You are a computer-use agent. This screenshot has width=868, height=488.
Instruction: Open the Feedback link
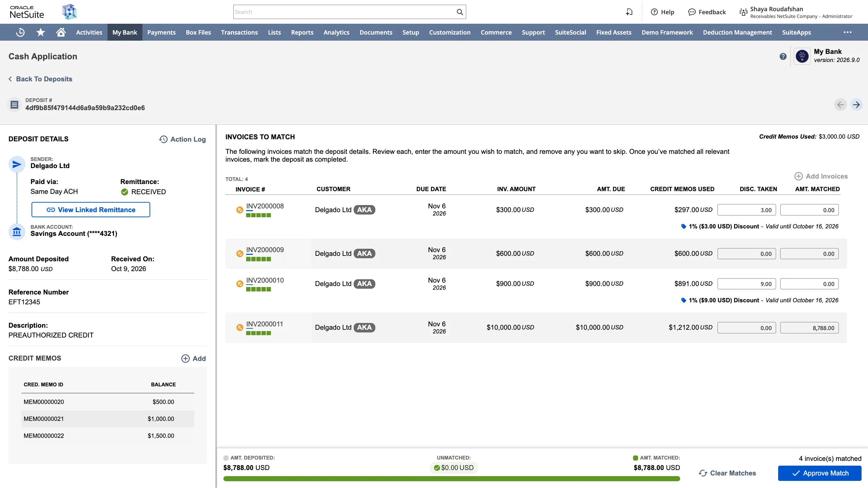coord(707,12)
